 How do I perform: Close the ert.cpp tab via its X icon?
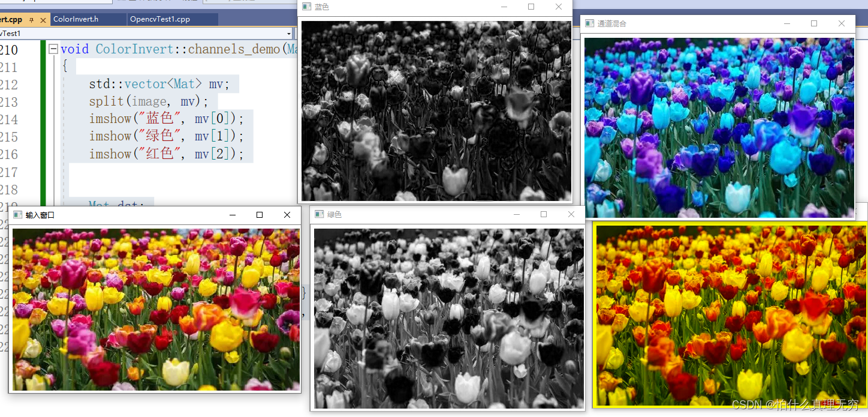(x=43, y=20)
